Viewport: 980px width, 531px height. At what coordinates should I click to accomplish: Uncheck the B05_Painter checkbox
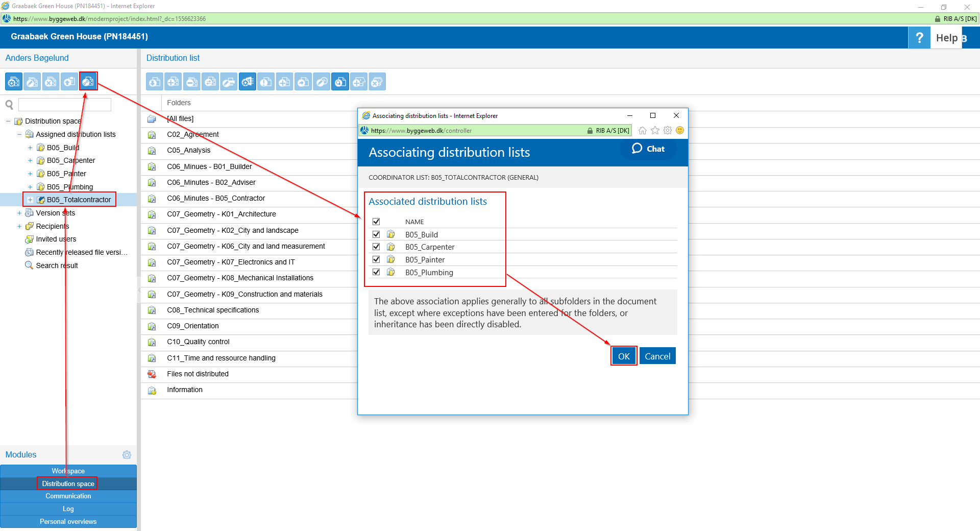tap(376, 259)
